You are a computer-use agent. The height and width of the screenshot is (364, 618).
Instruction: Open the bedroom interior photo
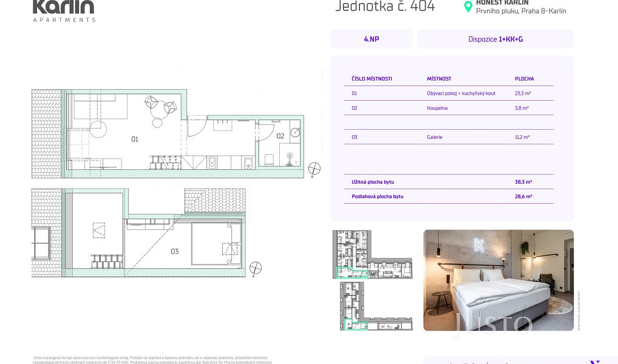(x=498, y=280)
